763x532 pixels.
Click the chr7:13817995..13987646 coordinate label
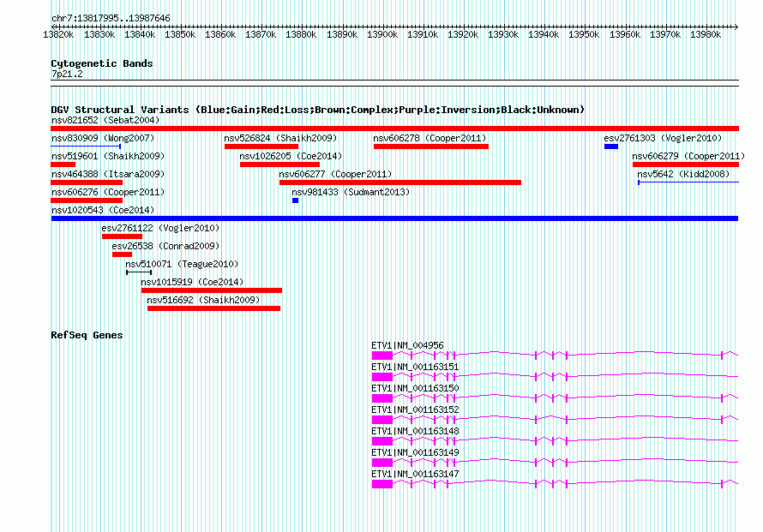[x=111, y=19]
